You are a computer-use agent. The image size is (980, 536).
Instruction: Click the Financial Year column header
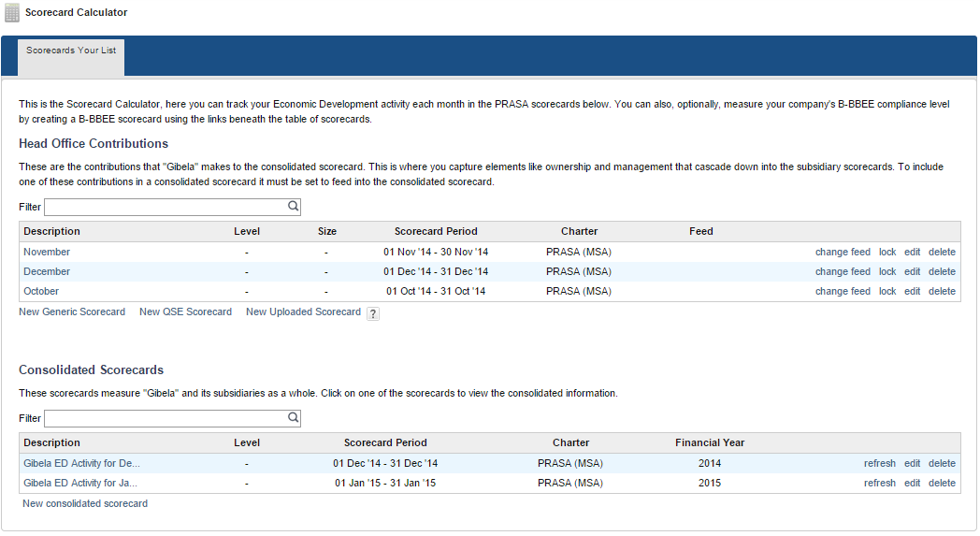click(x=710, y=442)
